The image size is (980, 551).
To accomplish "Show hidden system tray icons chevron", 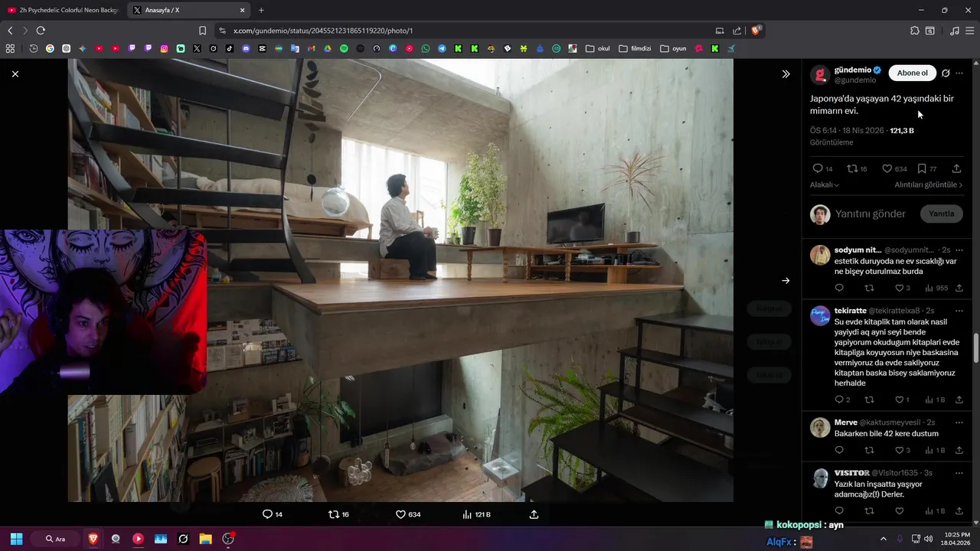I will click(883, 539).
